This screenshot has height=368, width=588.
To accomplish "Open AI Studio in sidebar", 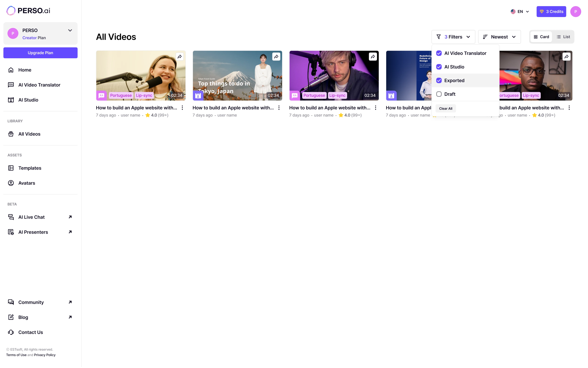I will (40, 100).
